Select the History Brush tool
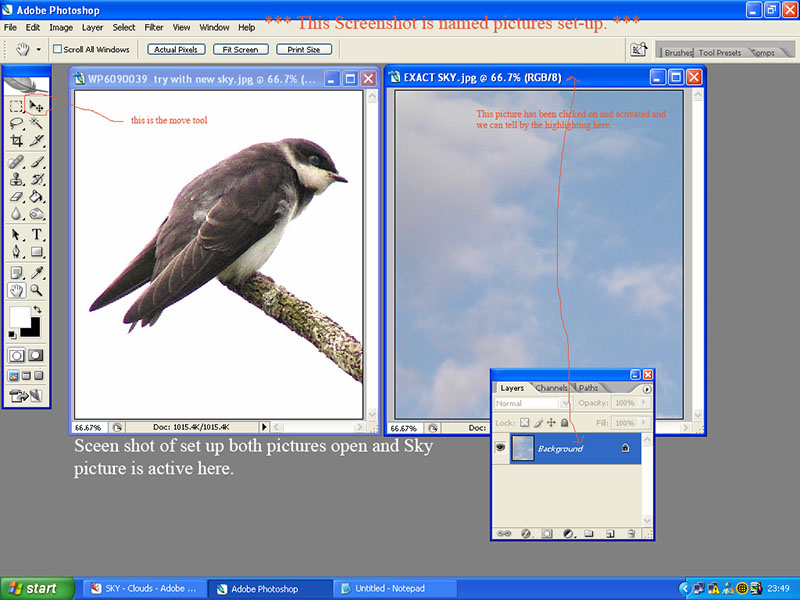Viewport: 800px width, 600px height. tap(36, 180)
